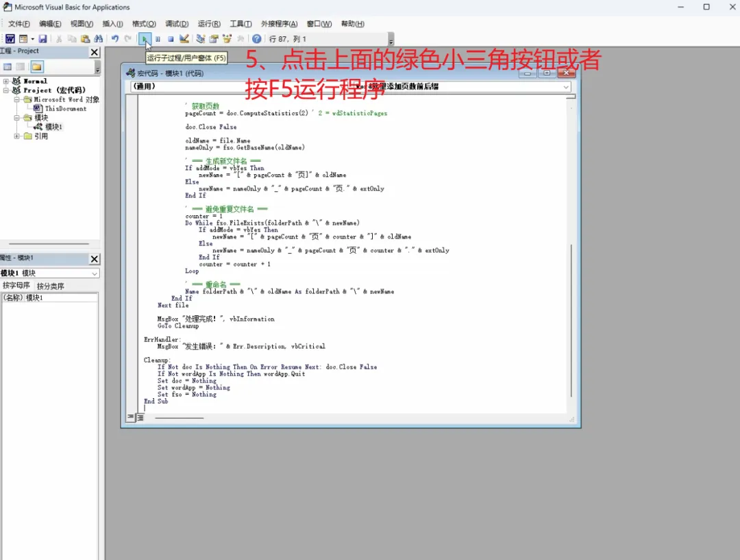Open VBA Help question mark icon
Viewport: 740px width, 560px height.
[256, 38]
